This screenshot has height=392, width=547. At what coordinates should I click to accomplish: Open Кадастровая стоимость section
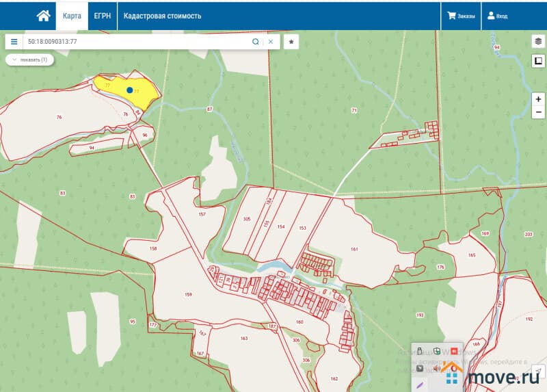pos(162,16)
